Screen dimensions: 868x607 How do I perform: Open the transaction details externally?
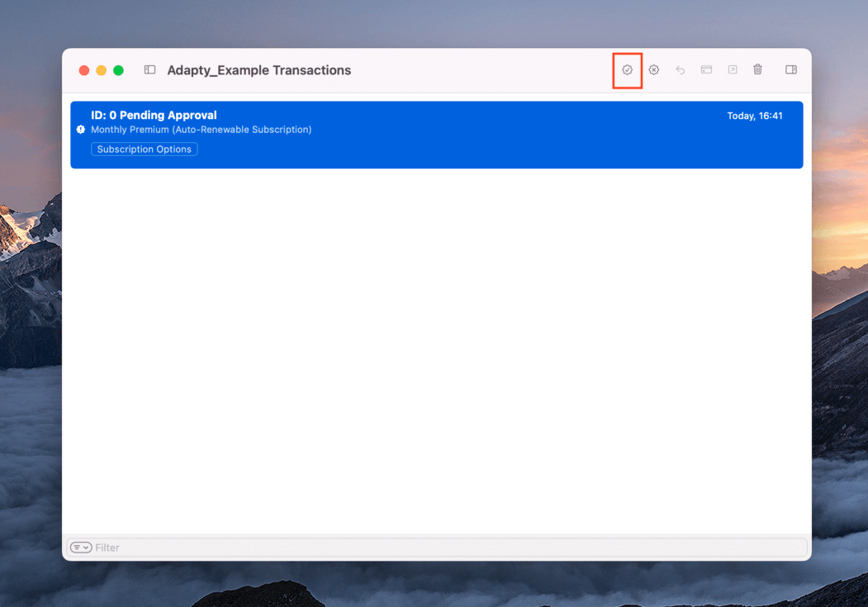pyautogui.click(x=733, y=70)
